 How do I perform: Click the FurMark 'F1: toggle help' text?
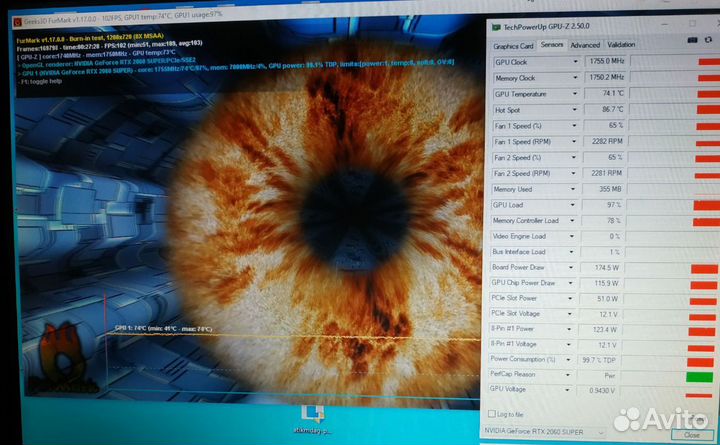[41, 81]
